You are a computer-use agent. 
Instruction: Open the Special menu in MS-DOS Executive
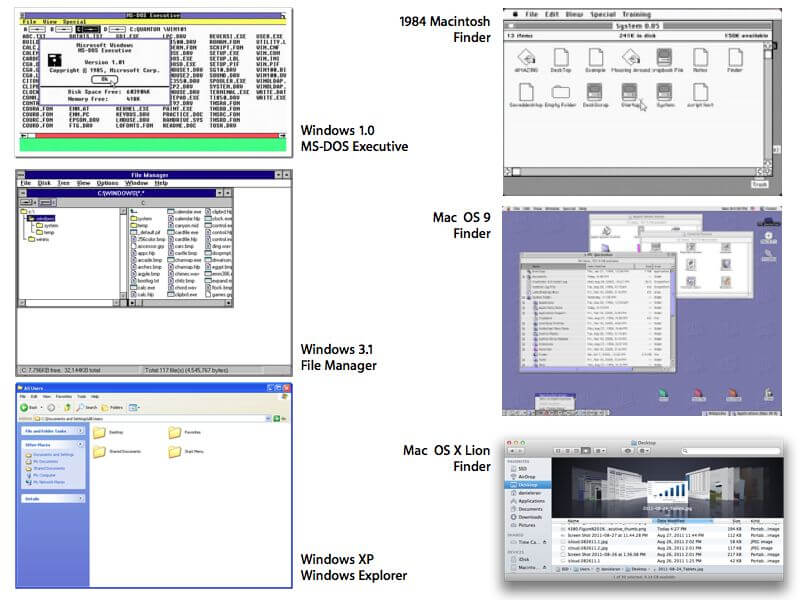click(74, 22)
